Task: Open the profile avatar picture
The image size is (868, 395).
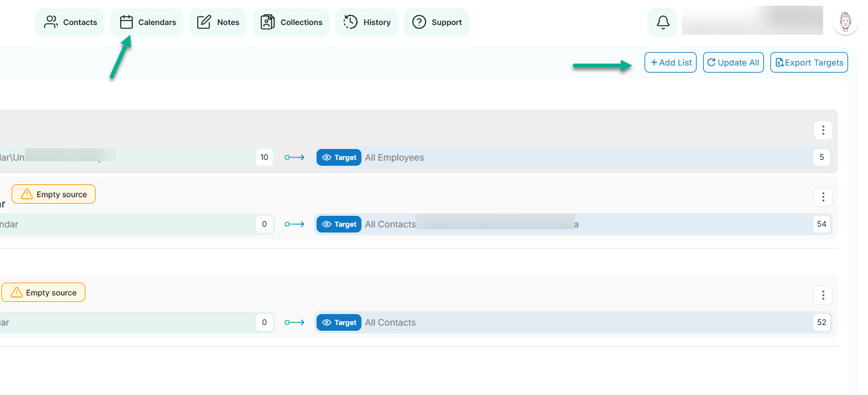Action: coord(845,21)
